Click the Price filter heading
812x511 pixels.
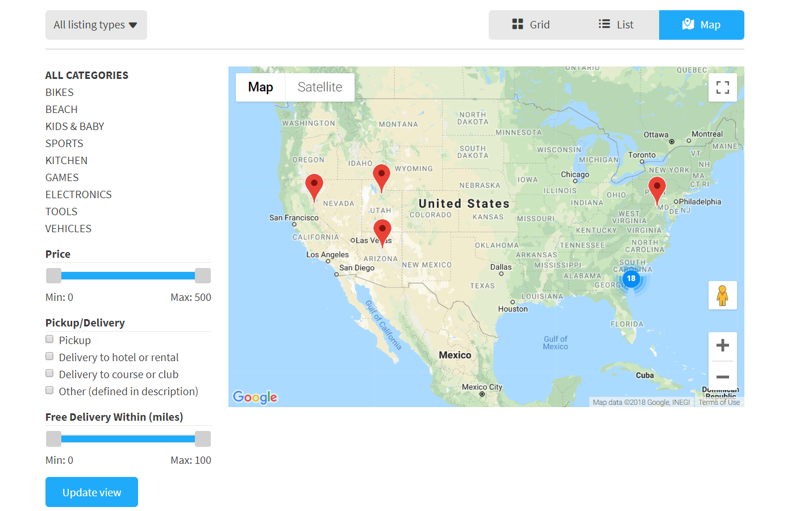click(58, 254)
